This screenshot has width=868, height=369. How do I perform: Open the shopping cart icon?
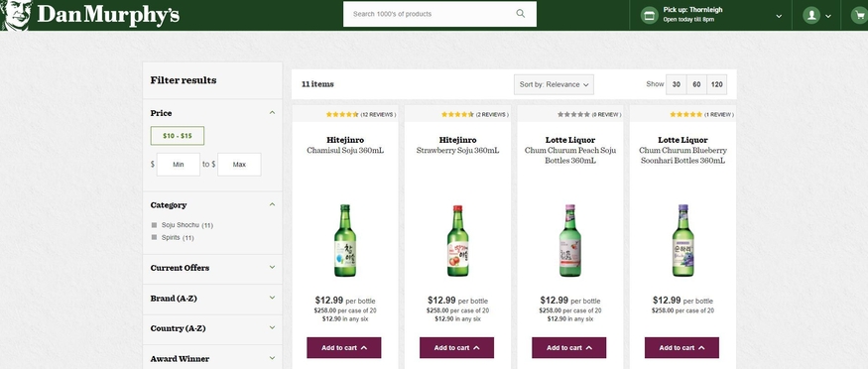point(859,15)
